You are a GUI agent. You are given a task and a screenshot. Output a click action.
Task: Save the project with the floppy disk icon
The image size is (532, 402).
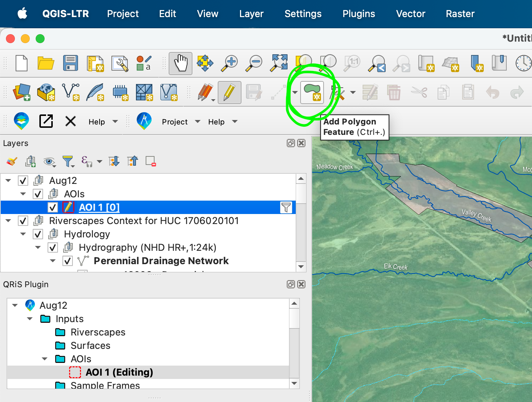[71, 63]
